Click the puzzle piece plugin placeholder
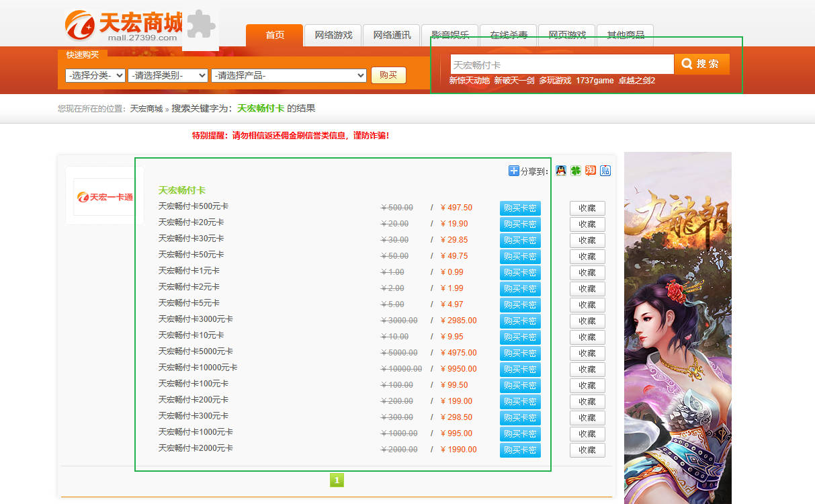 (x=200, y=30)
